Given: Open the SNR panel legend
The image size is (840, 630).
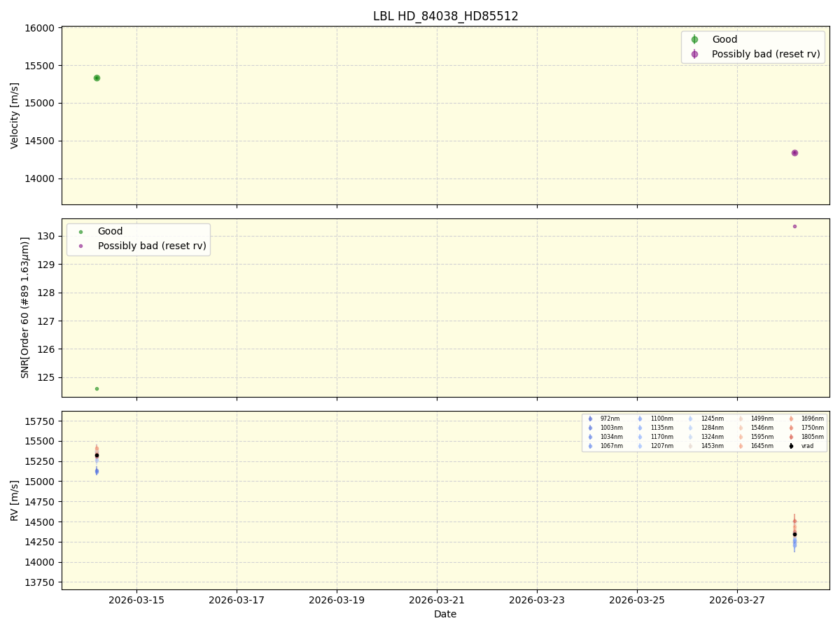Looking at the screenshot, I should pyautogui.click(x=139, y=238).
